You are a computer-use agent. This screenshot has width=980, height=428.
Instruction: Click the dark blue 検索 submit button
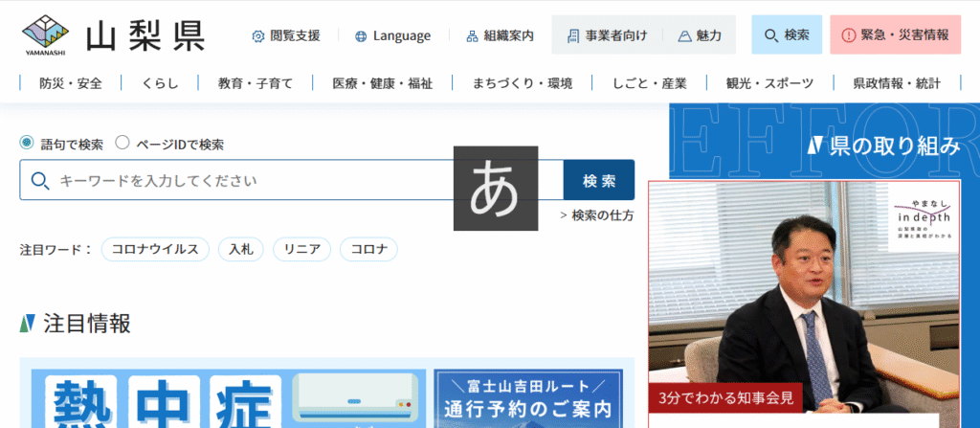(599, 180)
